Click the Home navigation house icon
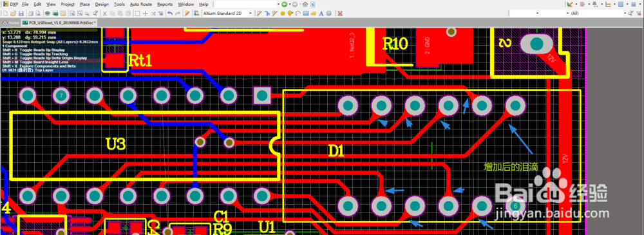This screenshot has height=235, width=644. coord(305,4)
